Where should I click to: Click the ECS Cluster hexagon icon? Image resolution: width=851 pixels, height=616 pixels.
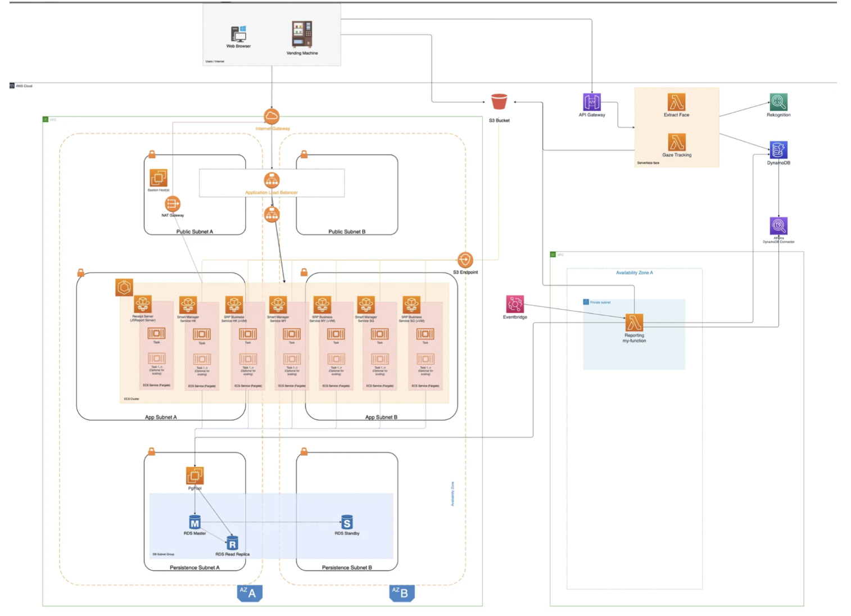(124, 287)
